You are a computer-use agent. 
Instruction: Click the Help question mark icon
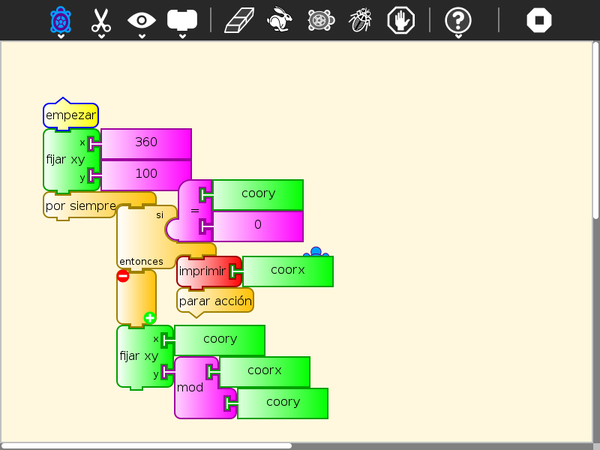(x=458, y=20)
